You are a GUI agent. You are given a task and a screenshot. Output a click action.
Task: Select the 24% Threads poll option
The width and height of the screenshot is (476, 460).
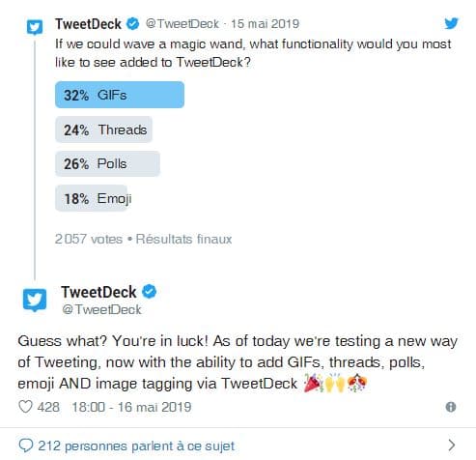(103, 129)
